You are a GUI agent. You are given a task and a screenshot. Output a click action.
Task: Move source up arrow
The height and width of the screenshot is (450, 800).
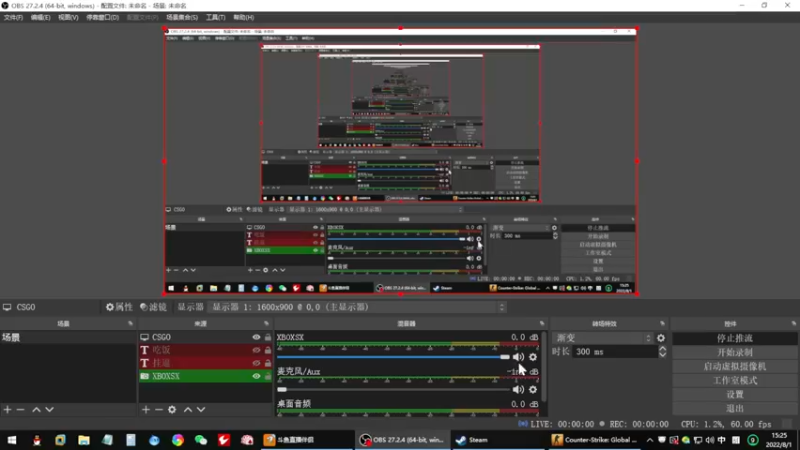click(188, 410)
